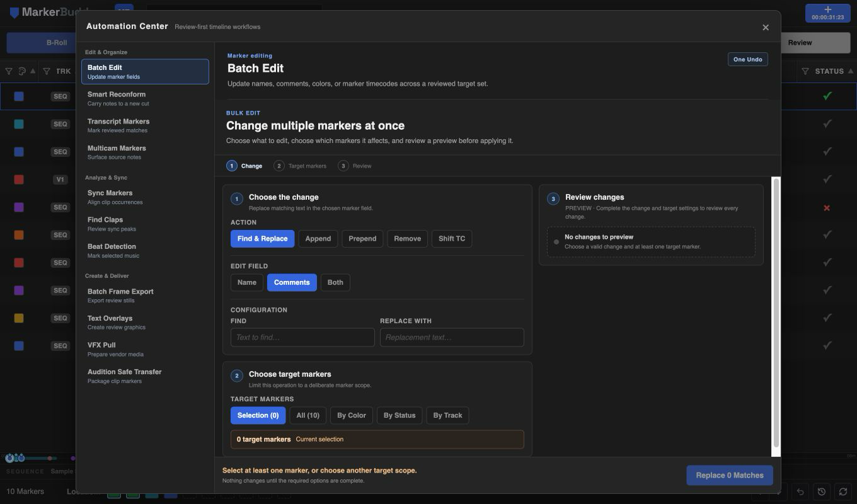Set edit field to Both

pyautogui.click(x=335, y=282)
